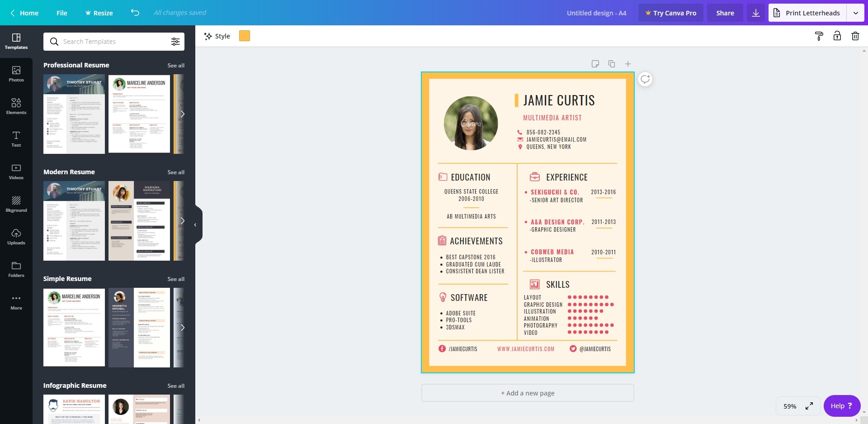Click the duplicate page icon

tap(612, 64)
